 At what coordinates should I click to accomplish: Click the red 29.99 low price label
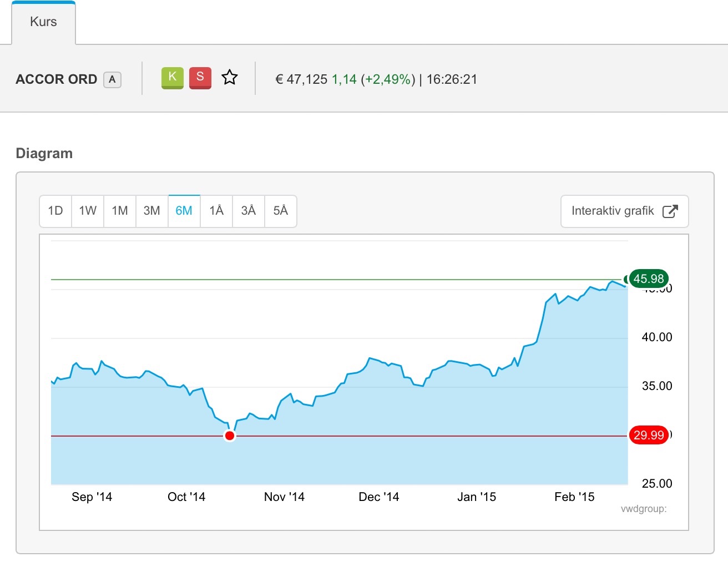648,436
